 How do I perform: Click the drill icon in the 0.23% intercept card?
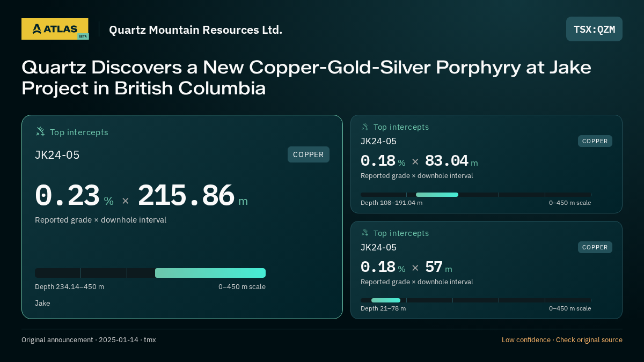(40, 131)
